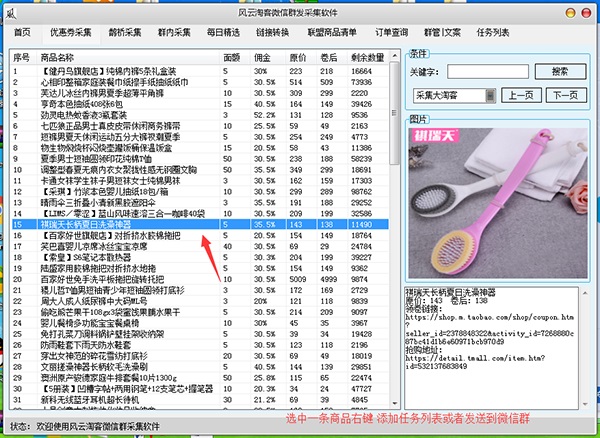Click the product list scrollbar up arrow

point(394,57)
